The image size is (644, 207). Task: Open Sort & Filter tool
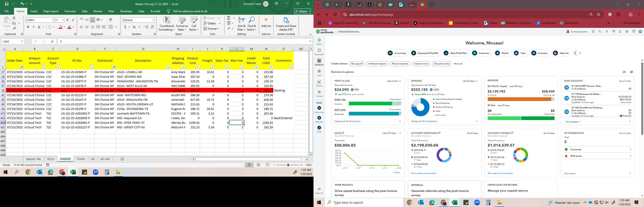241,24
